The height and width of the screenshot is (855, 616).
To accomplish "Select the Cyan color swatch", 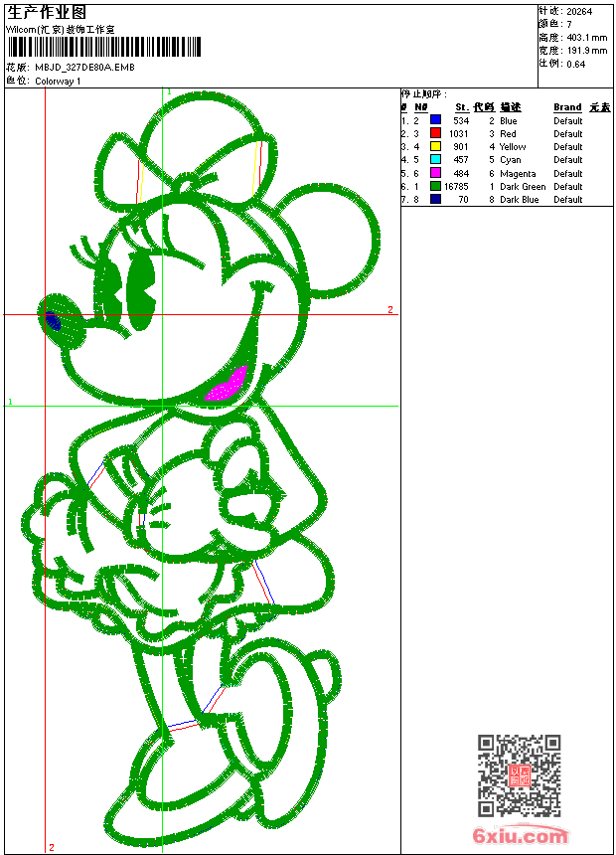I will (435, 159).
